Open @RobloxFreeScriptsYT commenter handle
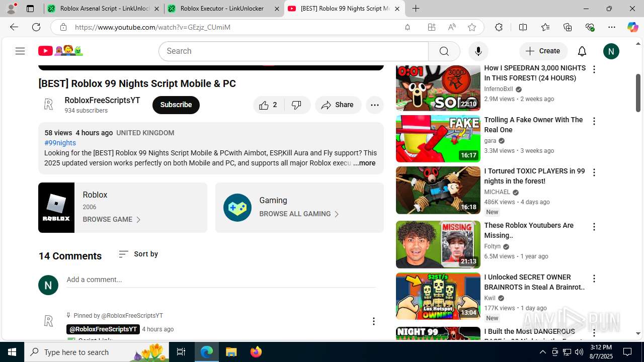 (103, 329)
